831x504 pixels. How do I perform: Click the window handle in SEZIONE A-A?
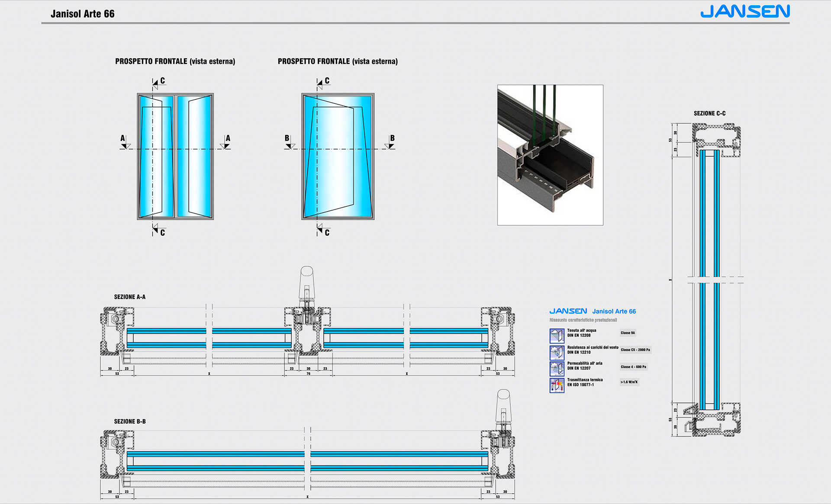[306, 283]
